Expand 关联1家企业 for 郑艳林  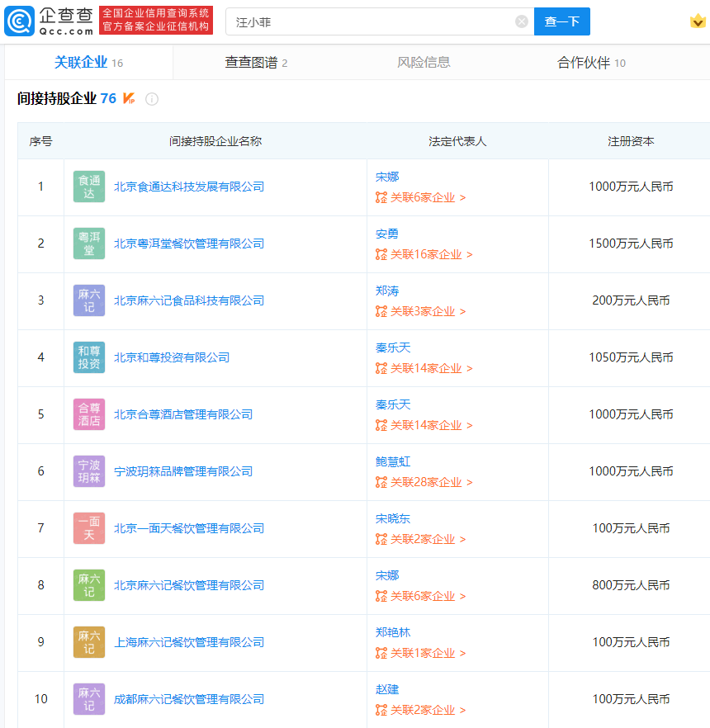tap(421, 653)
